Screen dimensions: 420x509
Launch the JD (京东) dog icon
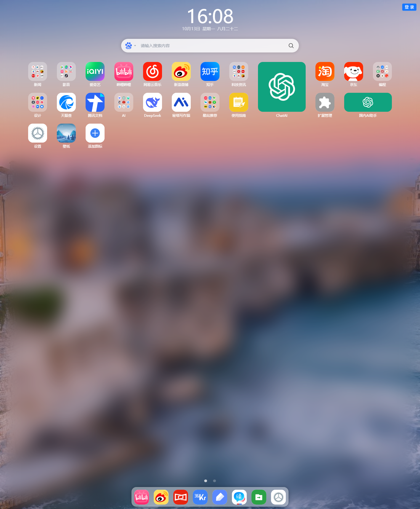pyautogui.click(x=353, y=71)
